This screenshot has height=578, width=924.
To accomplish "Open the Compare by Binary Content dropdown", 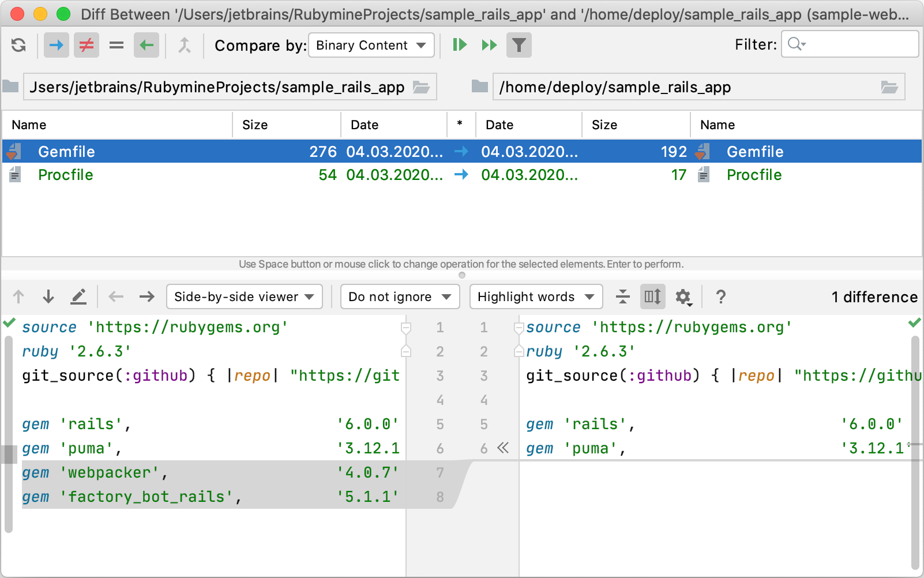I will pyautogui.click(x=371, y=45).
